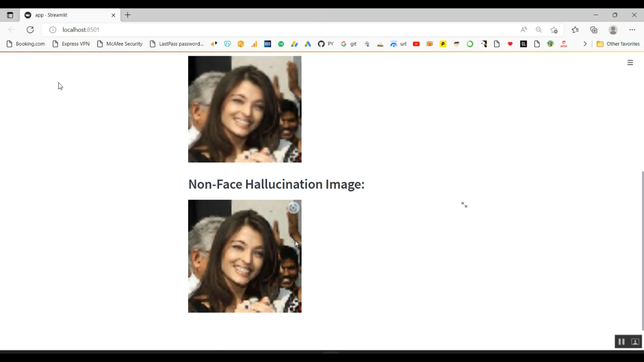Open the Booking.com bookmark
The width and height of the screenshot is (644, 362).
click(26, 44)
